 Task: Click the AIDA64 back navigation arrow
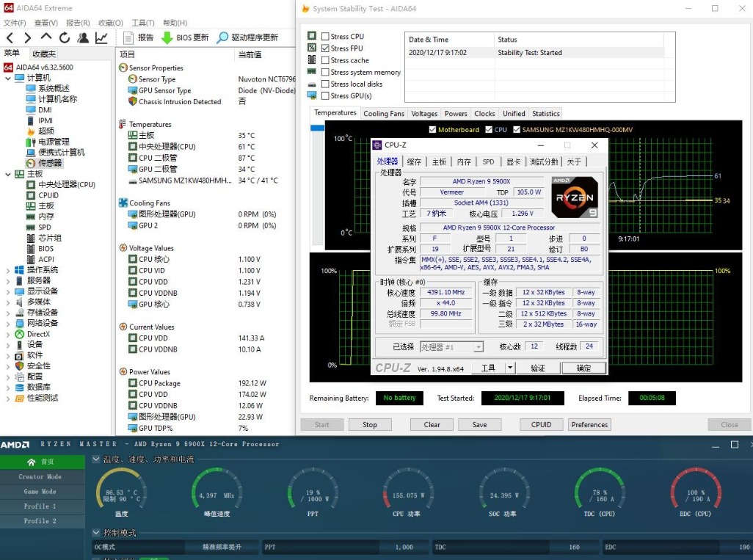pyautogui.click(x=10, y=37)
